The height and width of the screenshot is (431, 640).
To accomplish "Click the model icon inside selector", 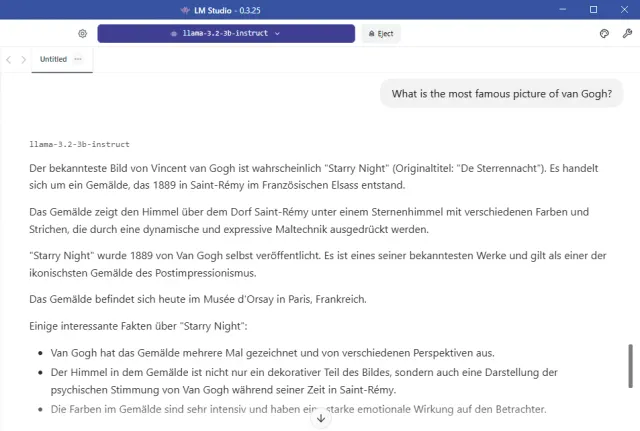I will coord(174,33).
